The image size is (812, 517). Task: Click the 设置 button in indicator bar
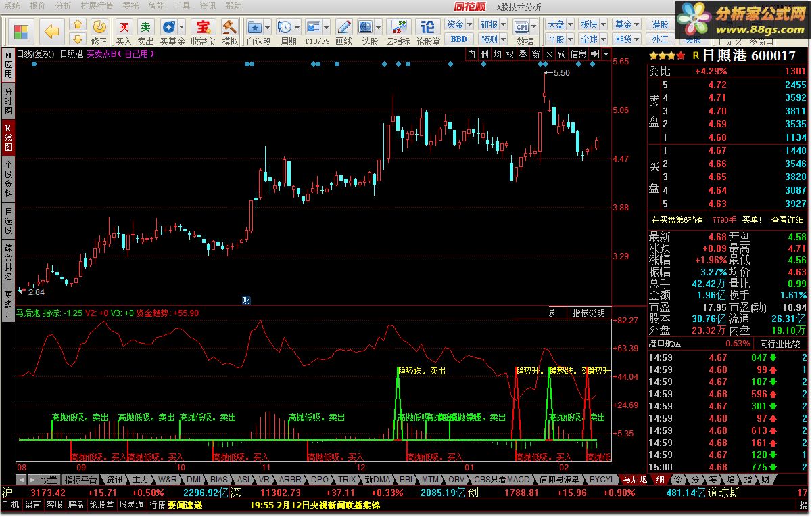[x=48, y=480]
